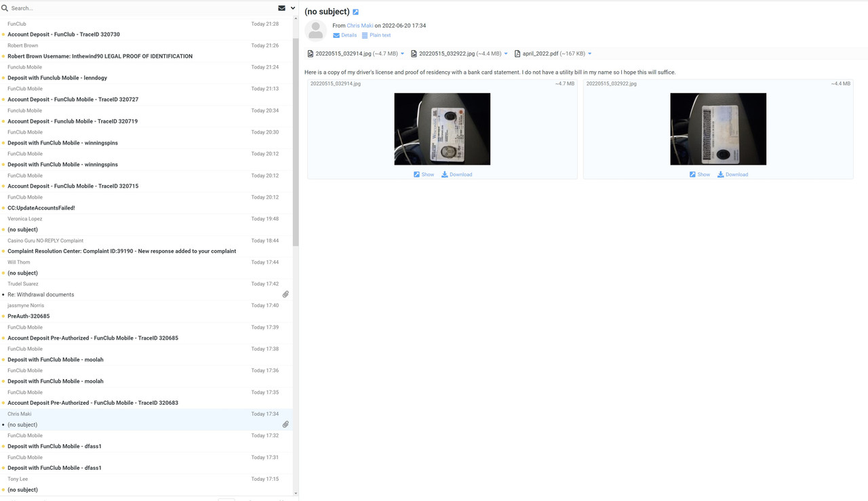
Task: Select the Chris Maki message in the list
Action: [x=136, y=419]
